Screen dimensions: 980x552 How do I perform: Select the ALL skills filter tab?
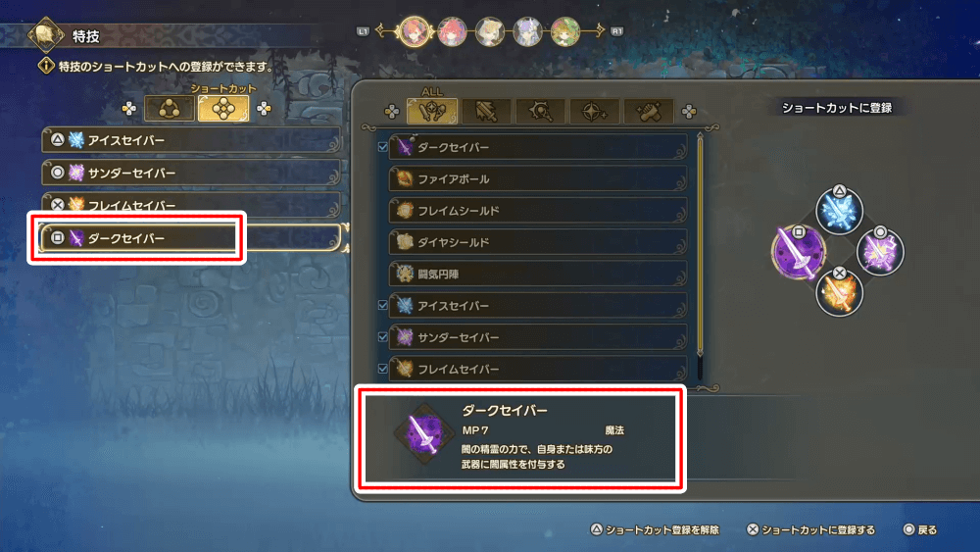[x=432, y=112]
